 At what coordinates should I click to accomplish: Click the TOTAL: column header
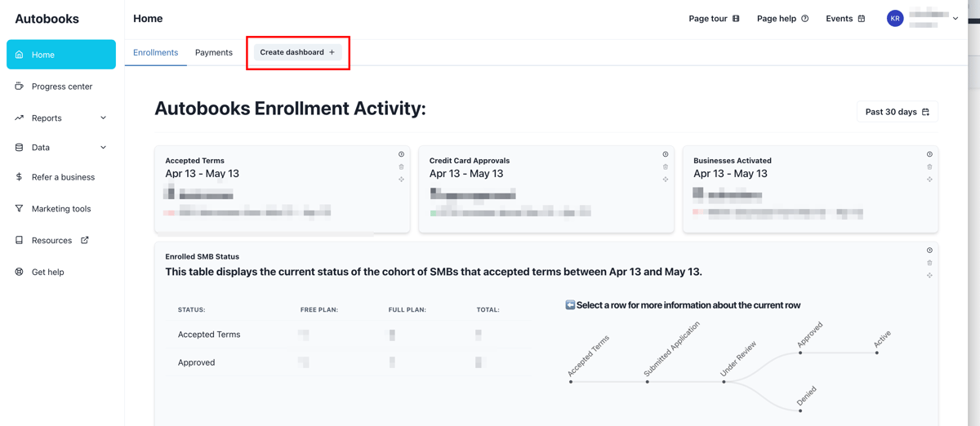pos(488,310)
